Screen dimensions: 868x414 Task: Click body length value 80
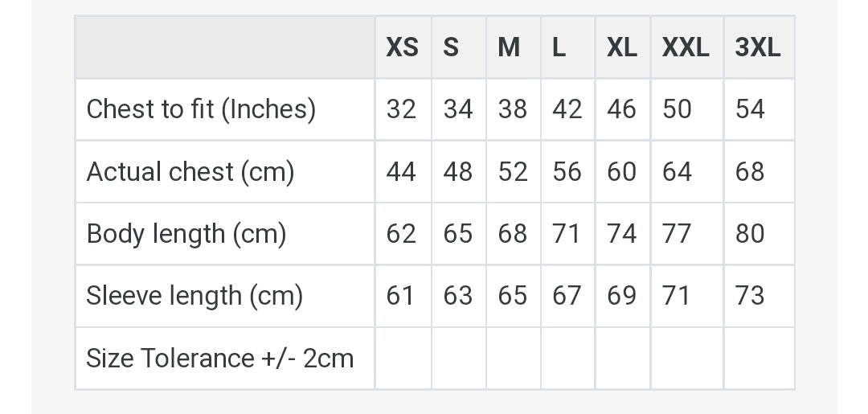click(x=750, y=234)
